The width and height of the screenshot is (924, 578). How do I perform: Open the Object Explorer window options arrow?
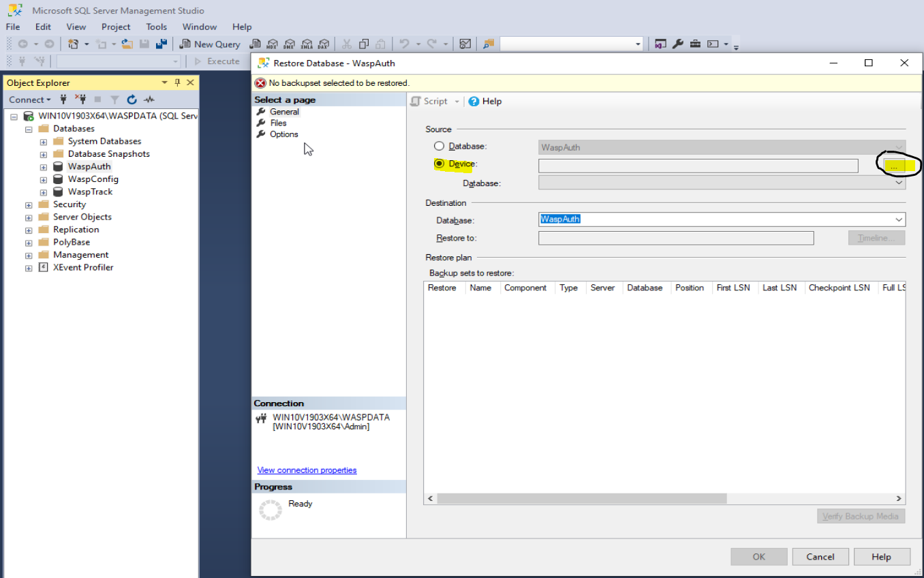[x=164, y=82]
